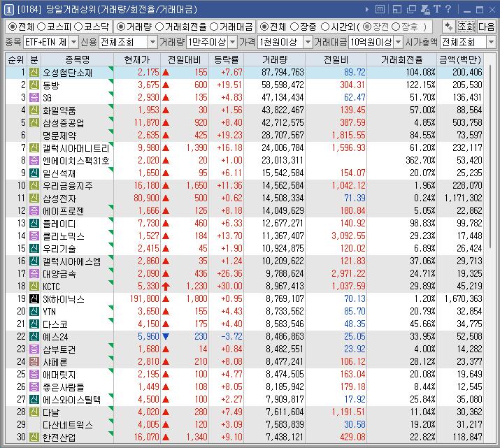Sort by the 금액(백만) column header
Screen dimensions: 500x448
[x=460, y=59]
